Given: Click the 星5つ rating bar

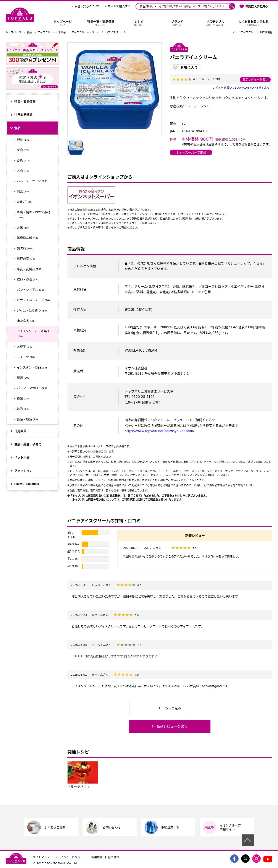Looking at the screenshot, I should [95, 533].
